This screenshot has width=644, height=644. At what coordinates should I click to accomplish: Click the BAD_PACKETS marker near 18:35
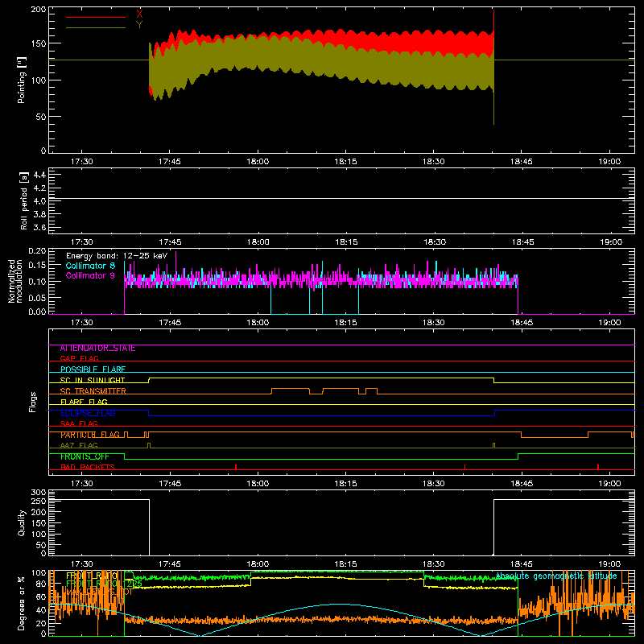point(465,467)
